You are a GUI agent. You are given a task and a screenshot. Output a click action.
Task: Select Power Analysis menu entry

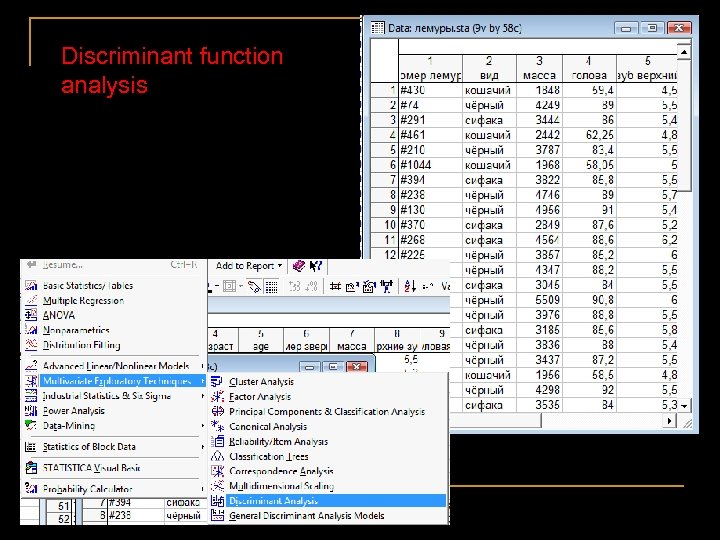click(x=73, y=411)
